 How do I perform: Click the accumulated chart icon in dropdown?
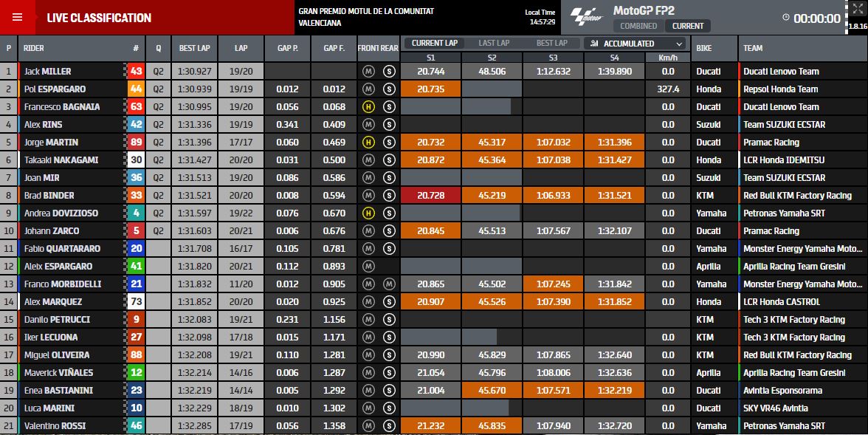[594, 44]
